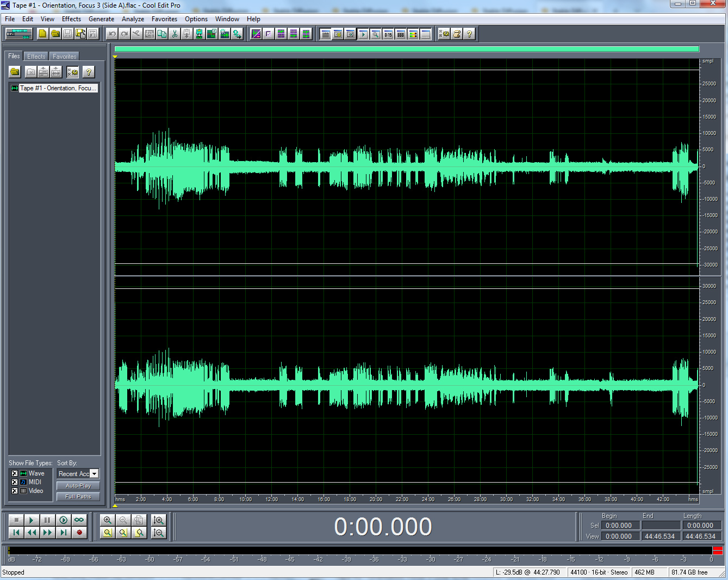Toggle the Auto-Play button

[x=78, y=486]
